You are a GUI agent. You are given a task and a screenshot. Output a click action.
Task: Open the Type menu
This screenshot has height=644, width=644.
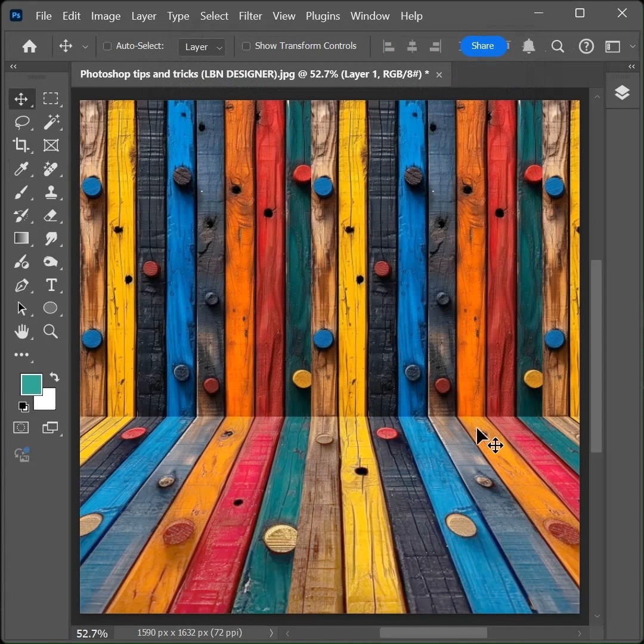click(x=178, y=16)
